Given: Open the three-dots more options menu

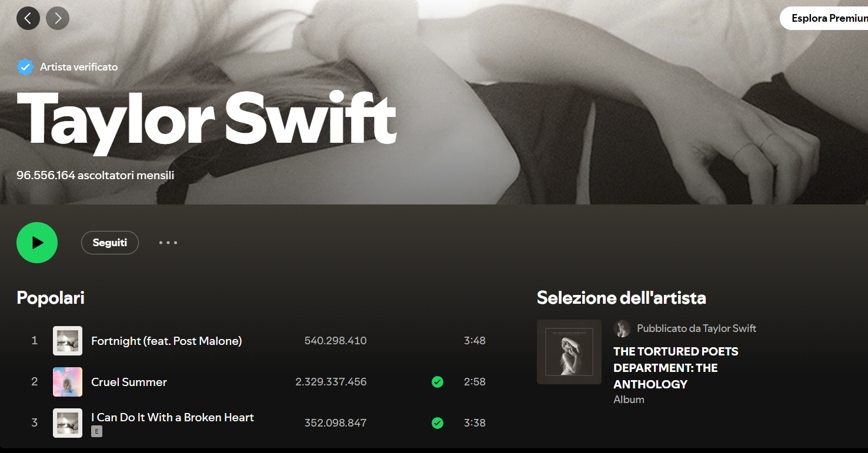Looking at the screenshot, I should coord(168,243).
